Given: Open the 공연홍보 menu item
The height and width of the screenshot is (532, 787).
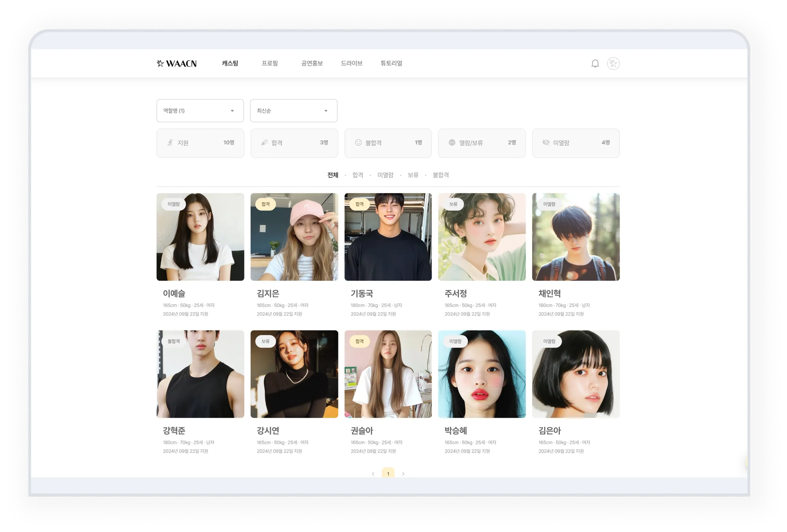Looking at the screenshot, I should click(x=312, y=63).
